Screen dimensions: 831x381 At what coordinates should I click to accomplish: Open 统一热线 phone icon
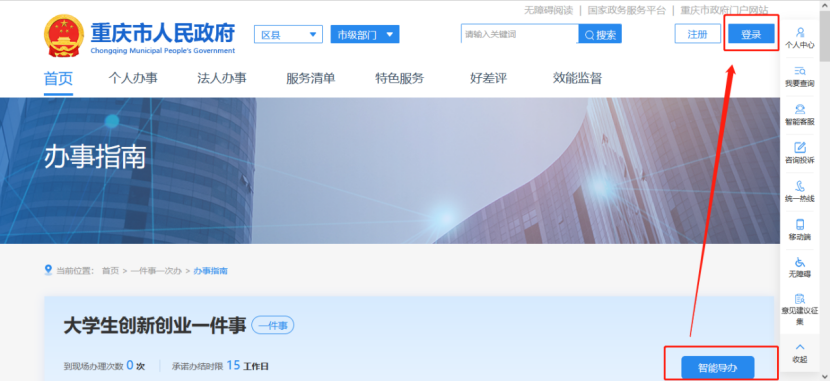pos(800,186)
